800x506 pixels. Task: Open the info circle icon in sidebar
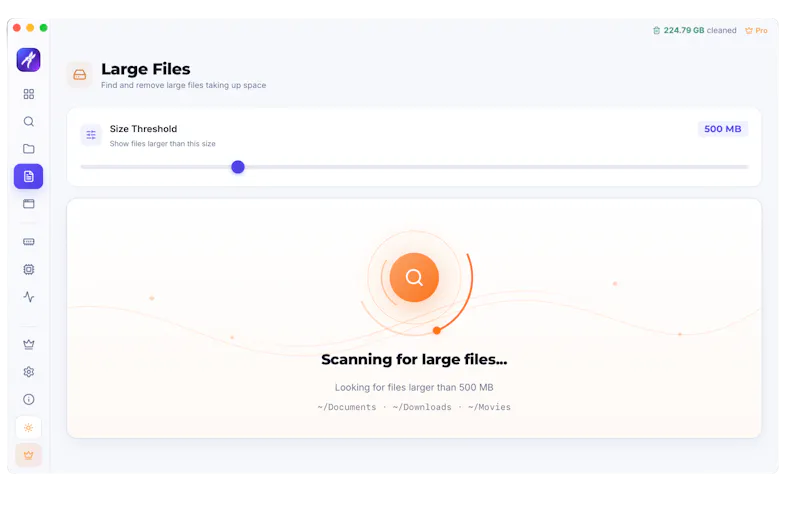[29, 399]
